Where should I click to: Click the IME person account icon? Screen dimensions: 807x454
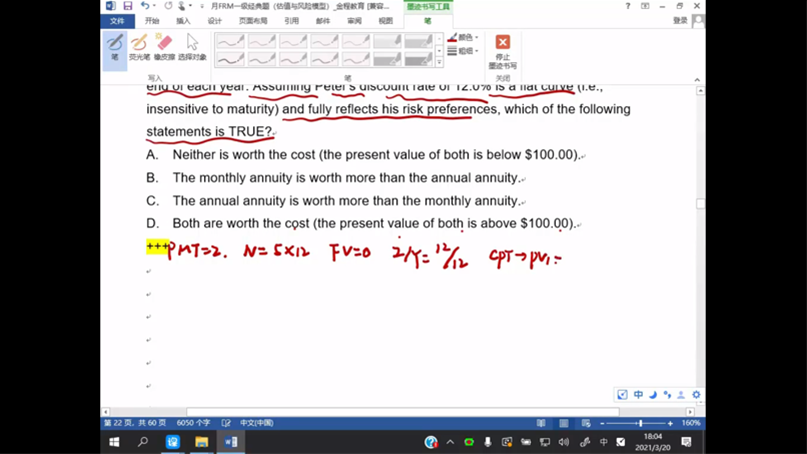681,395
